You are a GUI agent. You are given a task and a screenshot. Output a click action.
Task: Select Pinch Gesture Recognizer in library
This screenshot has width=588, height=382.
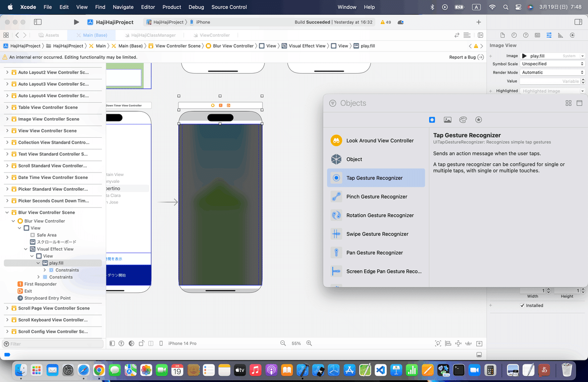(x=376, y=197)
